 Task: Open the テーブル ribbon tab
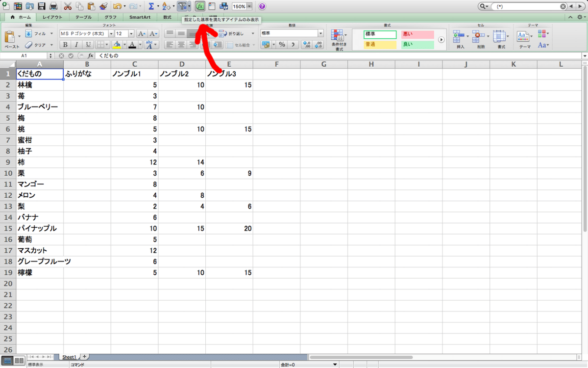pos(83,17)
